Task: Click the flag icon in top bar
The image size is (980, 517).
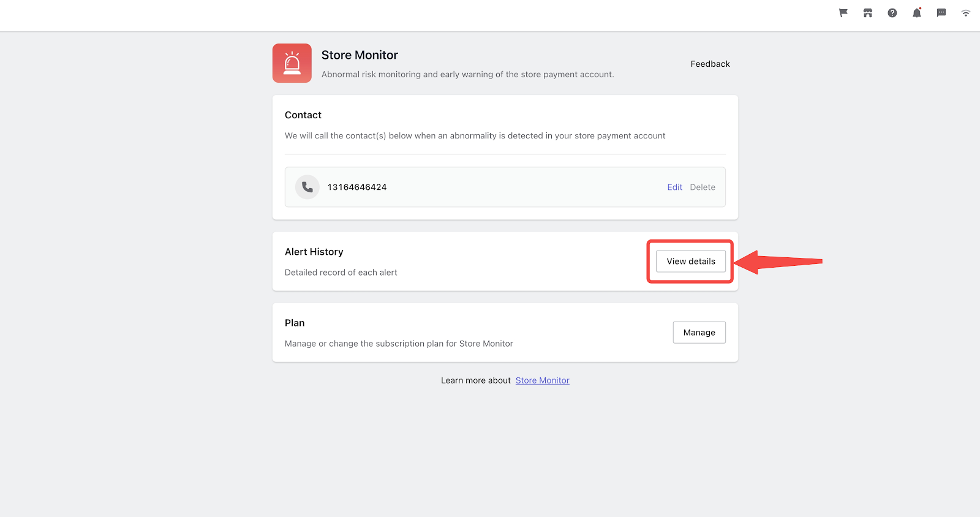Action: tap(843, 13)
